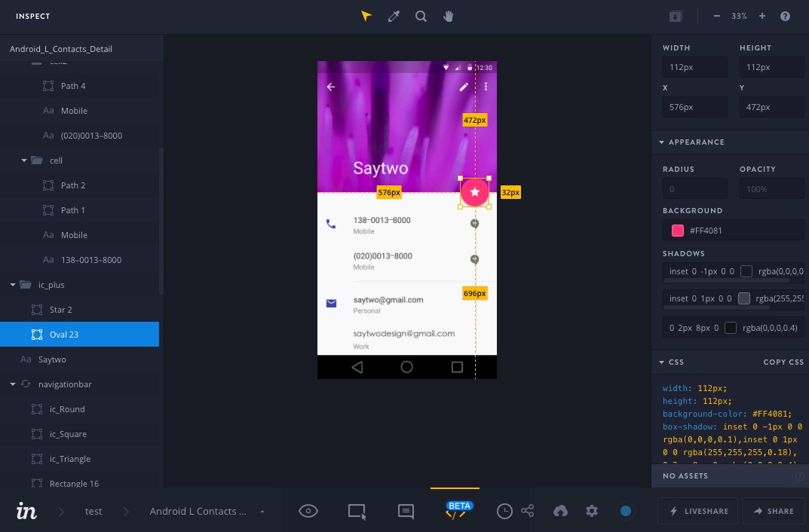The width and height of the screenshot is (809, 532).
Task: Select the arrow pointer tool
Action: (x=366, y=16)
